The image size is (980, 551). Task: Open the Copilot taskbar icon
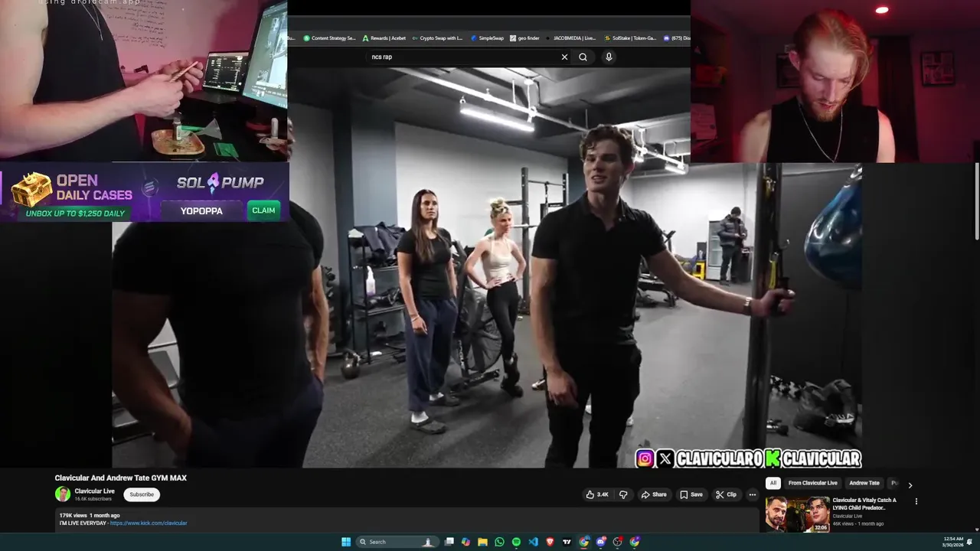point(465,542)
